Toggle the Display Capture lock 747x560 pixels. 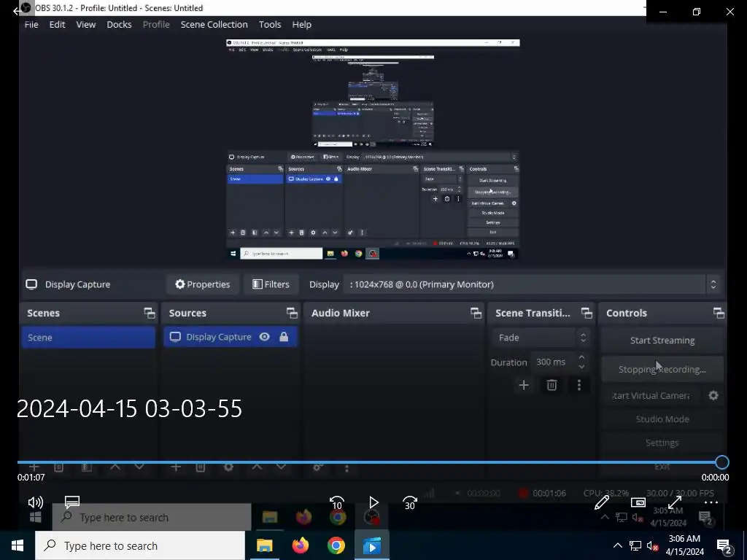coord(284,337)
